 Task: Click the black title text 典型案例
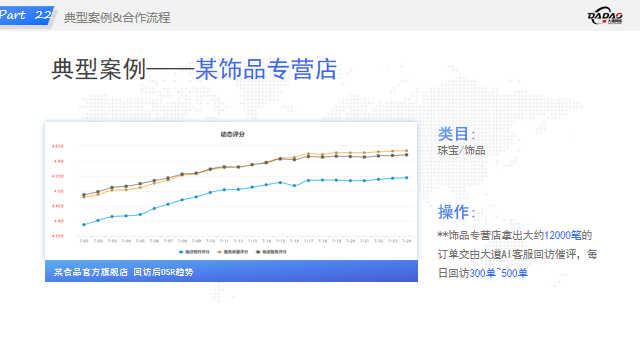[x=98, y=69]
